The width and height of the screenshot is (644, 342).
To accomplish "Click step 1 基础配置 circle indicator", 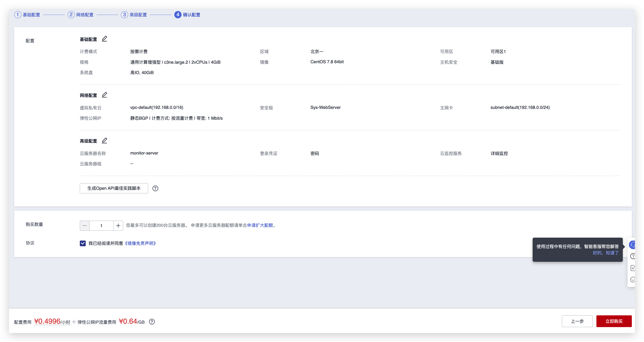I will pyautogui.click(x=18, y=14).
